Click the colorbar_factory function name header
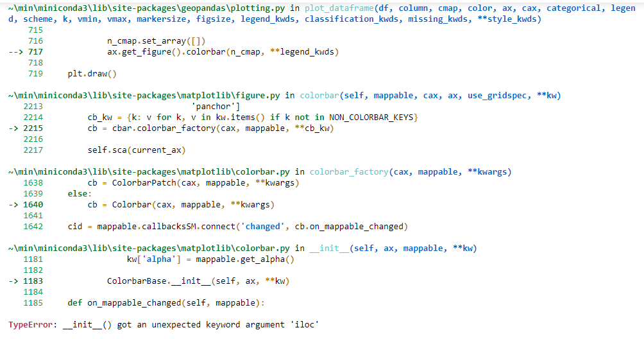 click(349, 172)
